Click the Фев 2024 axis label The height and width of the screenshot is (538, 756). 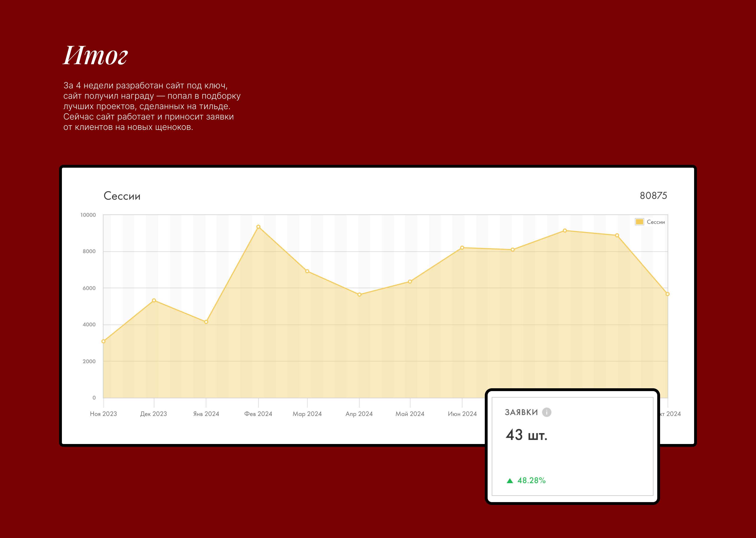click(x=258, y=414)
